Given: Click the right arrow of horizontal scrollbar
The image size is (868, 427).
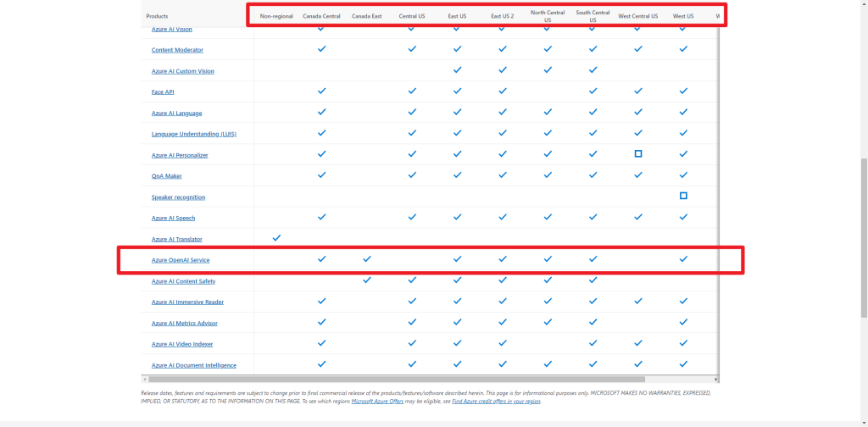Looking at the screenshot, I should coord(716,379).
